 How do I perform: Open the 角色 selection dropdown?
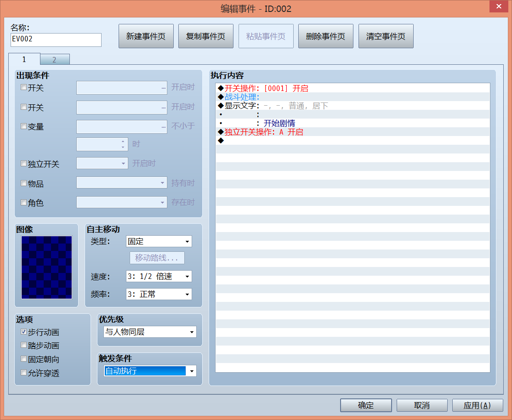click(x=121, y=202)
